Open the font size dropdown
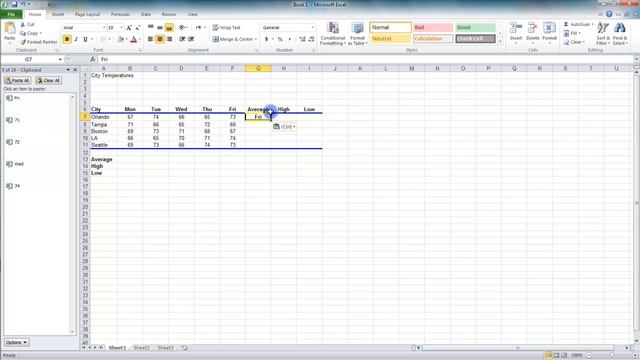This screenshot has width=640, height=360. pyautogui.click(x=121, y=27)
